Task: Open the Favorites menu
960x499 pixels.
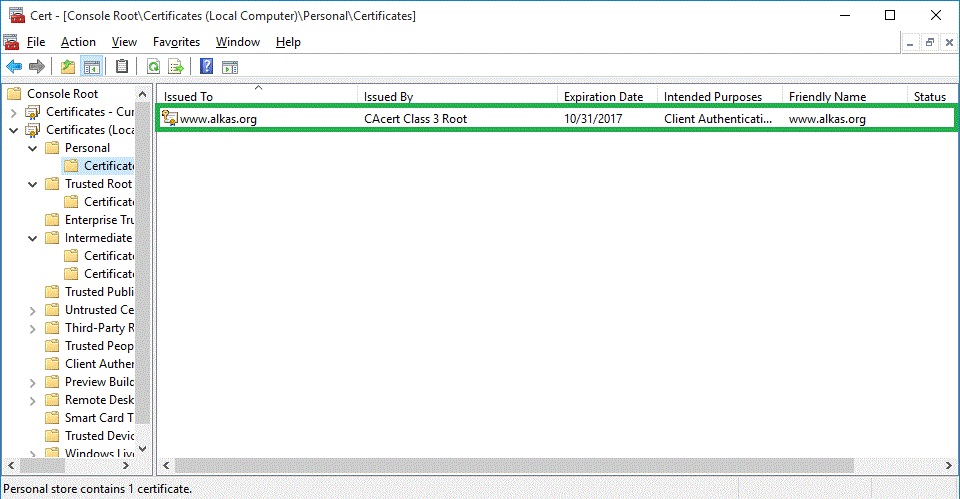Action: [x=176, y=42]
